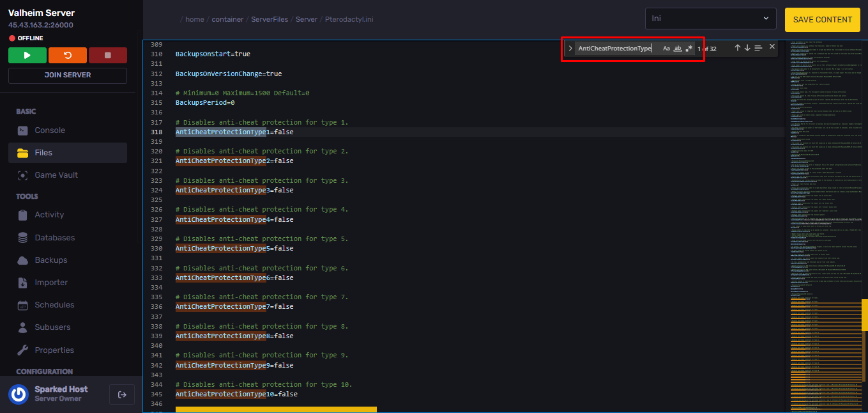The height and width of the screenshot is (413, 868).
Task: Click the AntiCheatProtectionType6=false line
Action: tap(234, 278)
